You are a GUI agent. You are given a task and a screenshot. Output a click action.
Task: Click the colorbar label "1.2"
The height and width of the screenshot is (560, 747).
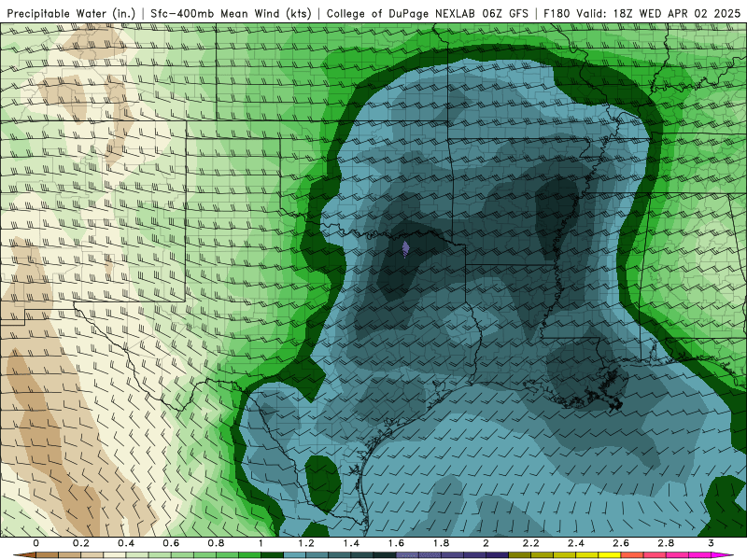pos(306,543)
